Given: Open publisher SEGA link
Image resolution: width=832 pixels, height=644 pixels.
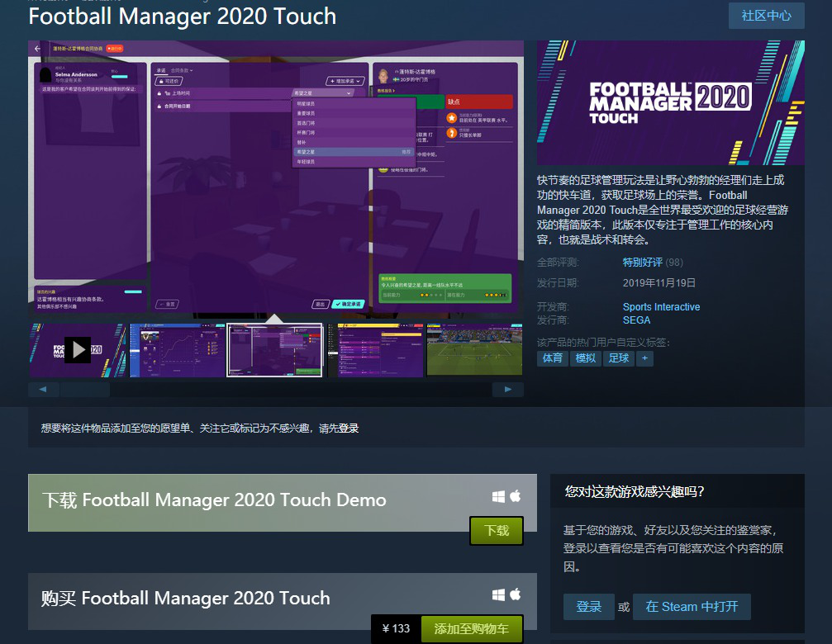Looking at the screenshot, I should 636,320.
